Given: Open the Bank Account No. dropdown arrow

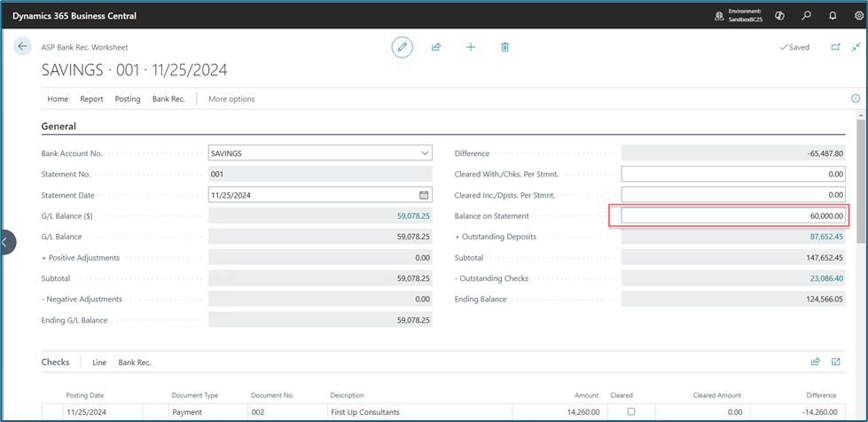Looking at the screenshot, I should point(425,153).
